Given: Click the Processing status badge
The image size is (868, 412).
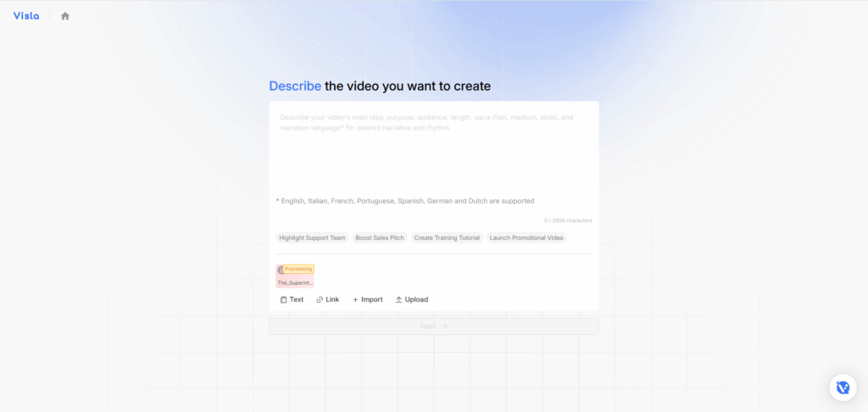Looking at the screenshot, I should (x=298, y=269).
